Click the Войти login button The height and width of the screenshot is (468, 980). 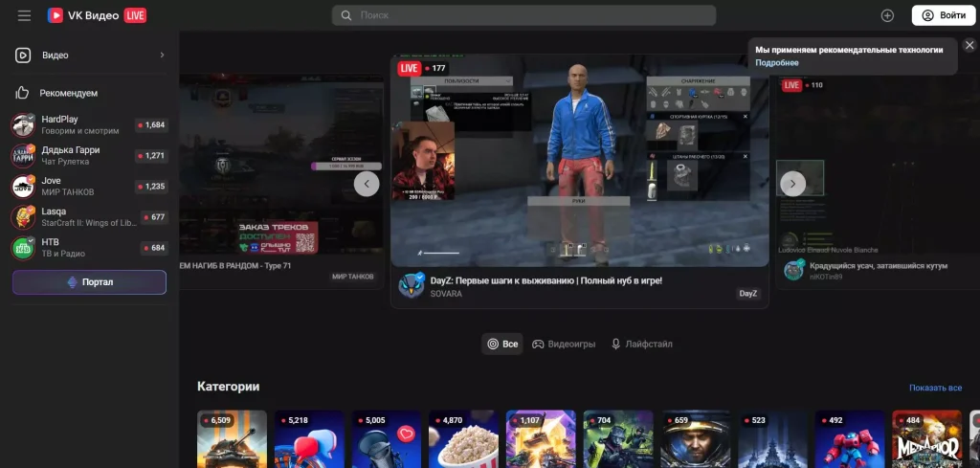941,15
